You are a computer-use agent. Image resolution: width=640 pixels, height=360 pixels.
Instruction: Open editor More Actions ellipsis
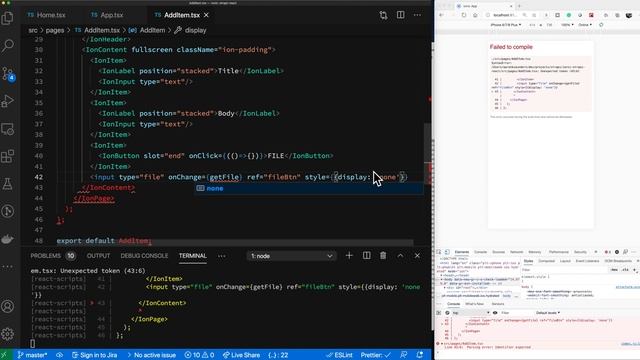click(x=417, y=15)
